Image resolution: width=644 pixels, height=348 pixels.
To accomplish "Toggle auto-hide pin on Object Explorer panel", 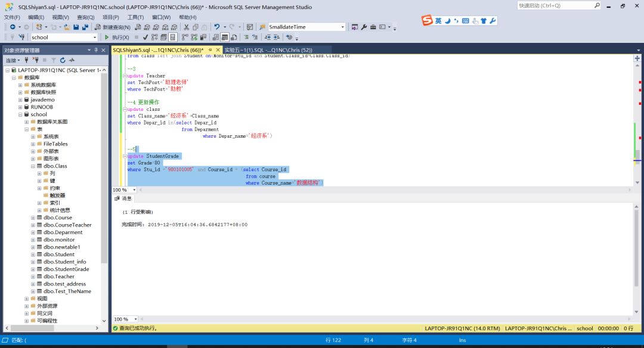I will [x=96, y=50].
